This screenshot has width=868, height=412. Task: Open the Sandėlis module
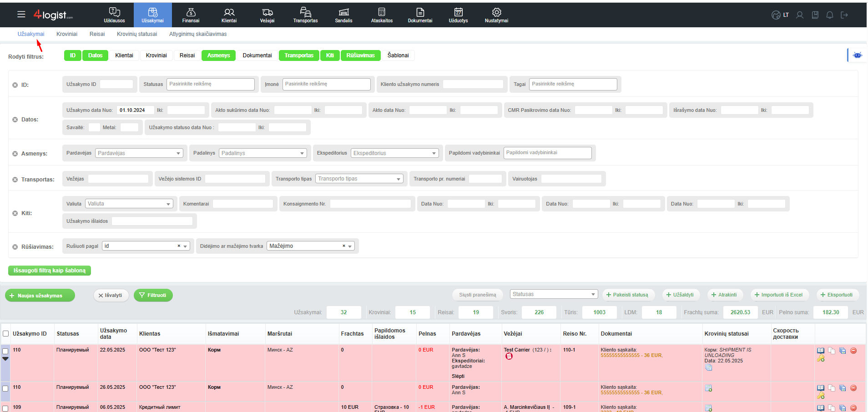click(x=343, y=15)
